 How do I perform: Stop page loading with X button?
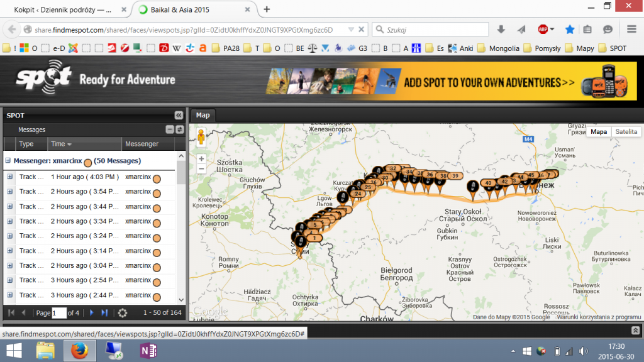point(362,30)
